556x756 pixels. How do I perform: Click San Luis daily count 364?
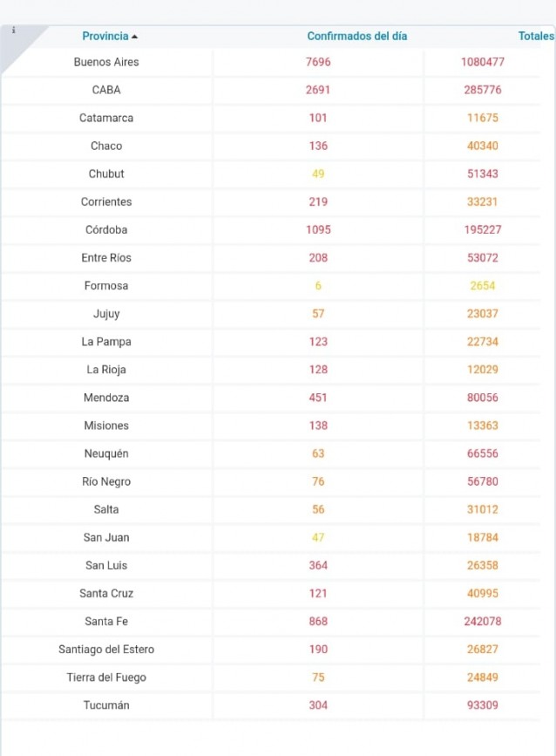tap(318, 565)
